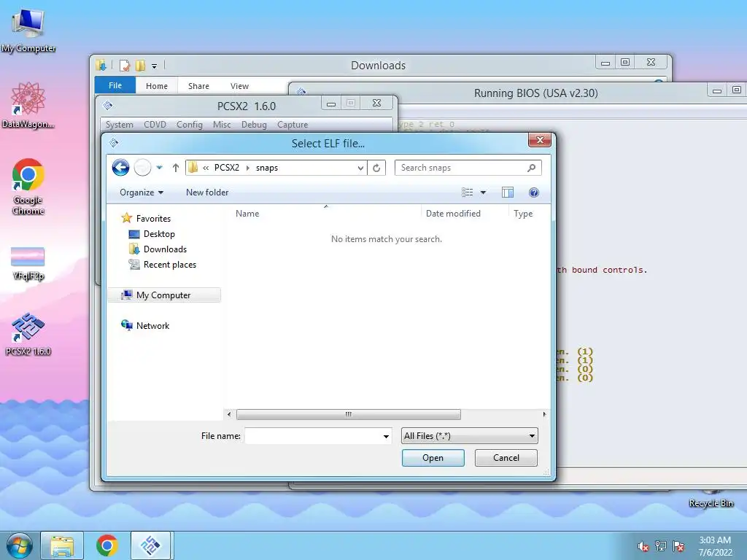
Task: Select My Computer in the navigation pane
Action: 164,295
